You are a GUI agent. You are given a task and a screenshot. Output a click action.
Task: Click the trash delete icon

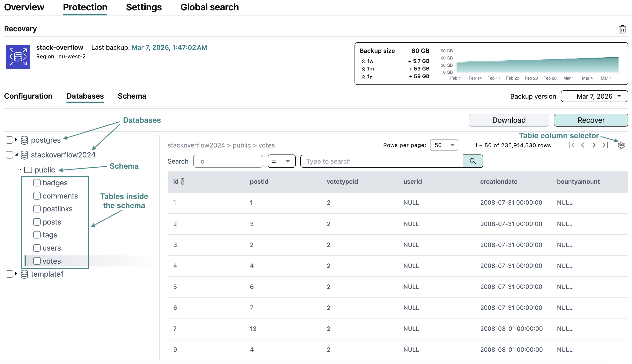pyautogui.click(x=622, y=29)
